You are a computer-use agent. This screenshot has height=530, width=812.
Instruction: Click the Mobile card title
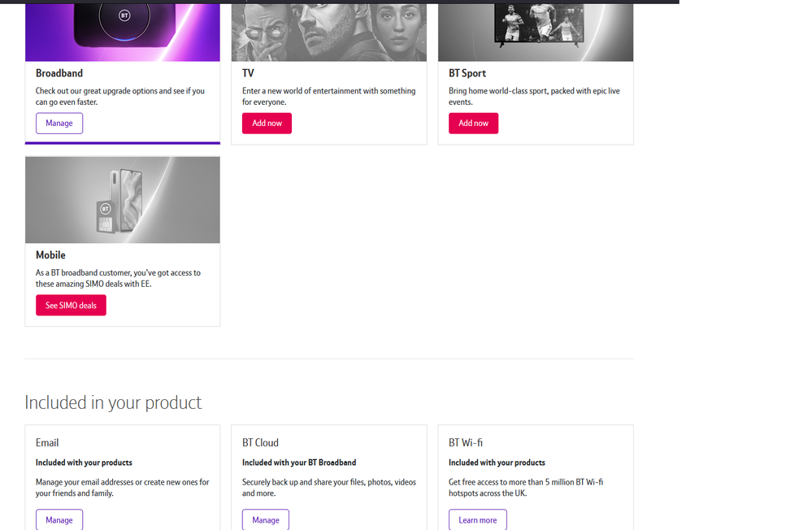click(50, 255)
